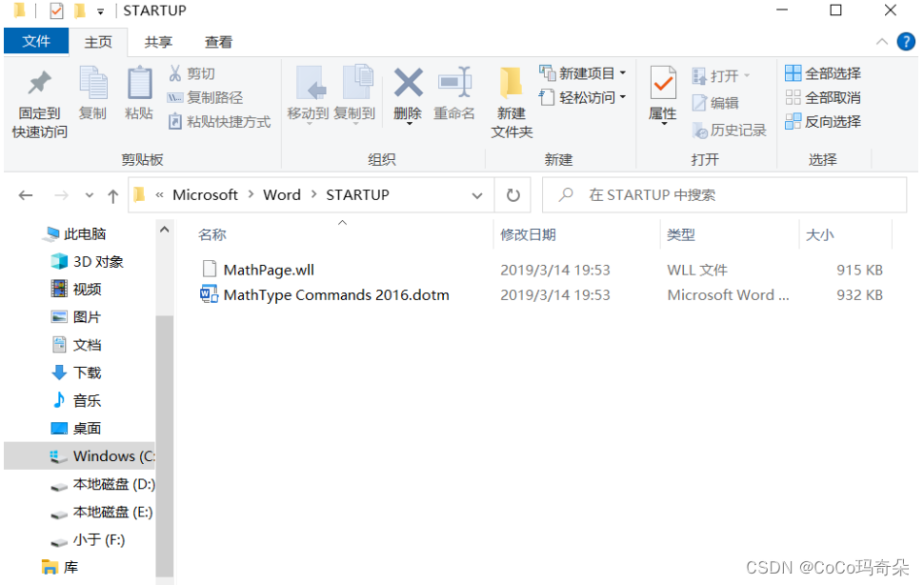
Task: Click the search STARTUP field
Action: [725, 195]
